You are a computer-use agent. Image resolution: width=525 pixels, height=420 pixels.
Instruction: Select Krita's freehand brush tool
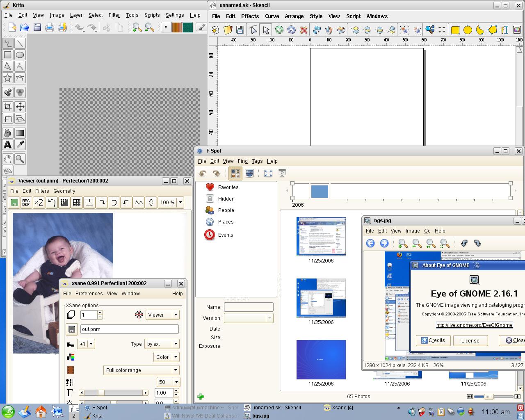click(x=7, y=43)
